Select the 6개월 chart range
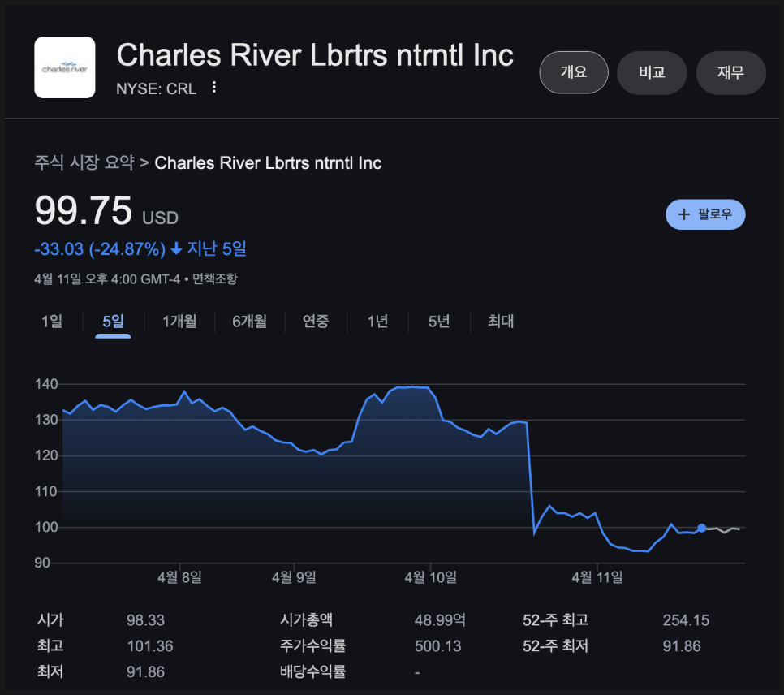The image size is (784, 695). 249,322
